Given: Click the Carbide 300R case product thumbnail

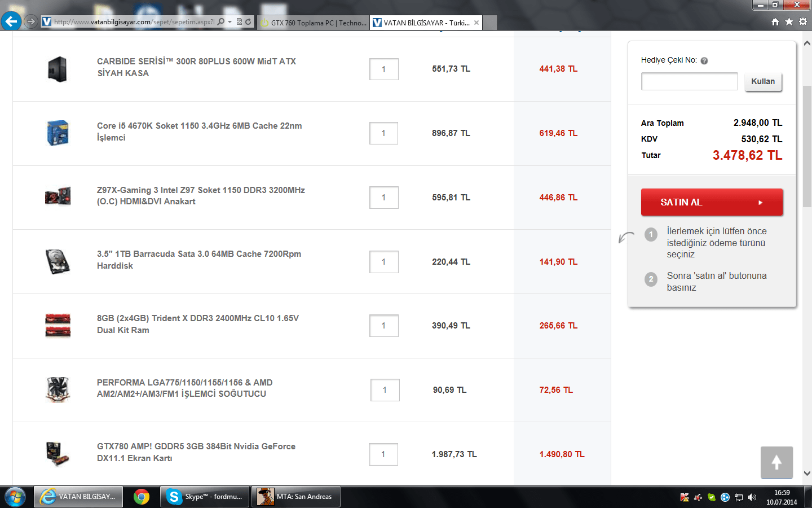Looking at the screenshot, I should (58, 69).
